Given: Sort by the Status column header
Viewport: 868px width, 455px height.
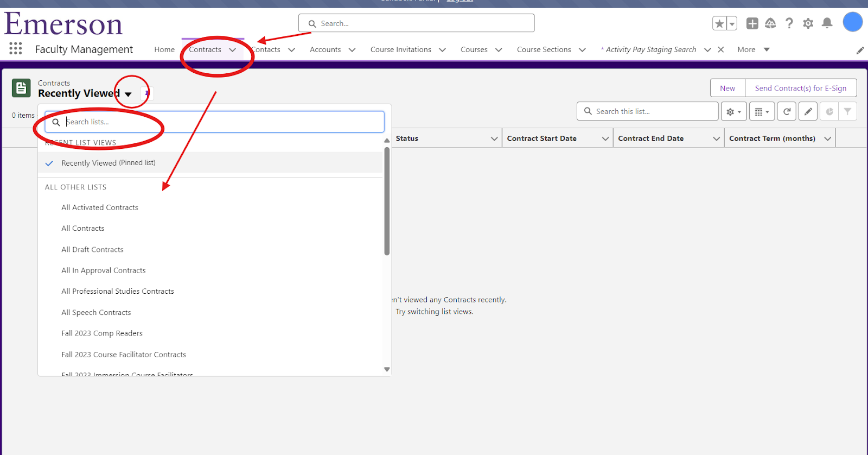Looking at the screenshot, I should (407, 138).
